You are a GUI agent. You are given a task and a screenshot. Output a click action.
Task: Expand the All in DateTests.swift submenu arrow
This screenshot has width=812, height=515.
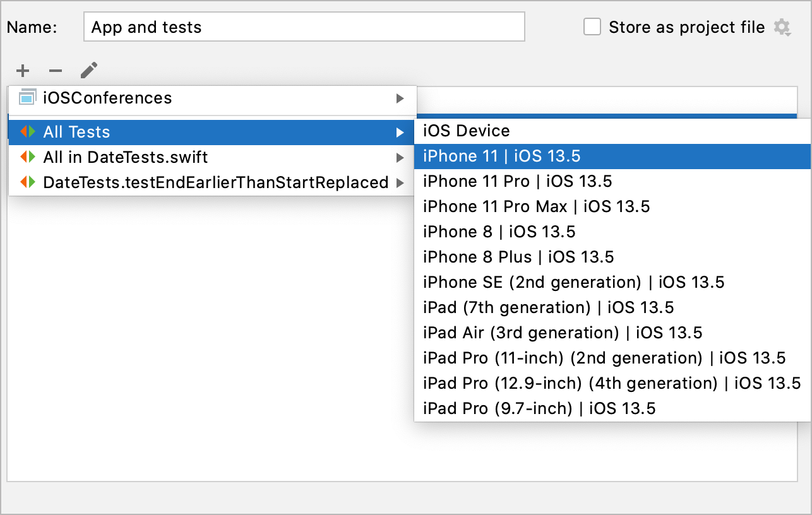coord(400,158)
